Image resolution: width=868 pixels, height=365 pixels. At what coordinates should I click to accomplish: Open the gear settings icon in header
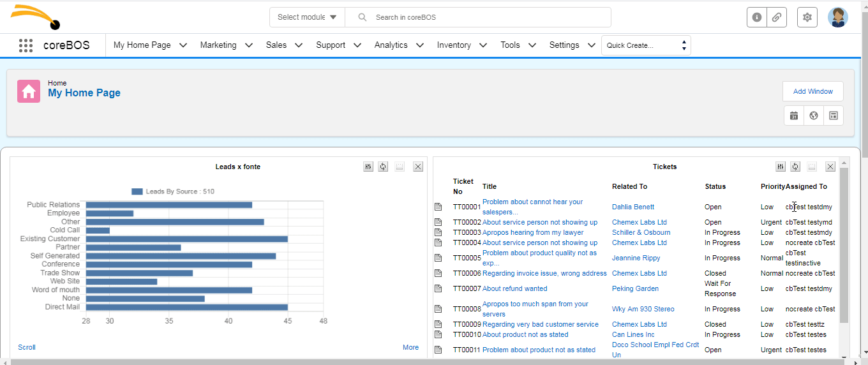[807, 17]
